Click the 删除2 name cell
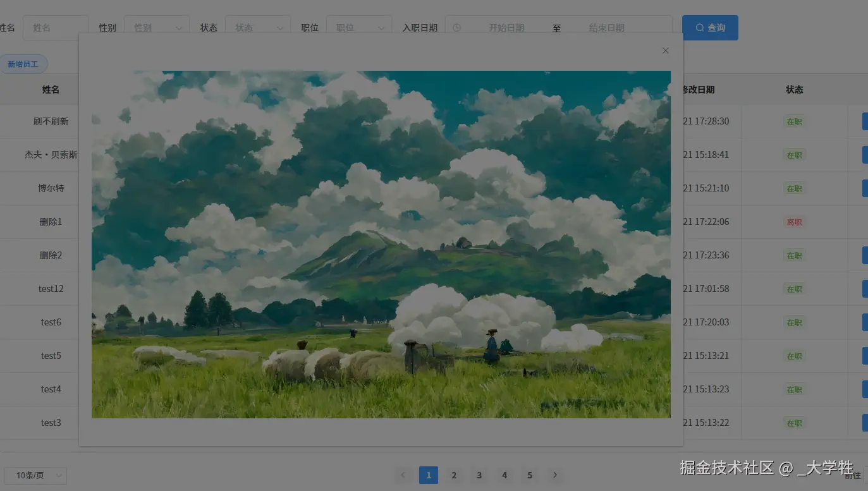The height and width of the screenshot is (491, 868). (x=51, y=255)
